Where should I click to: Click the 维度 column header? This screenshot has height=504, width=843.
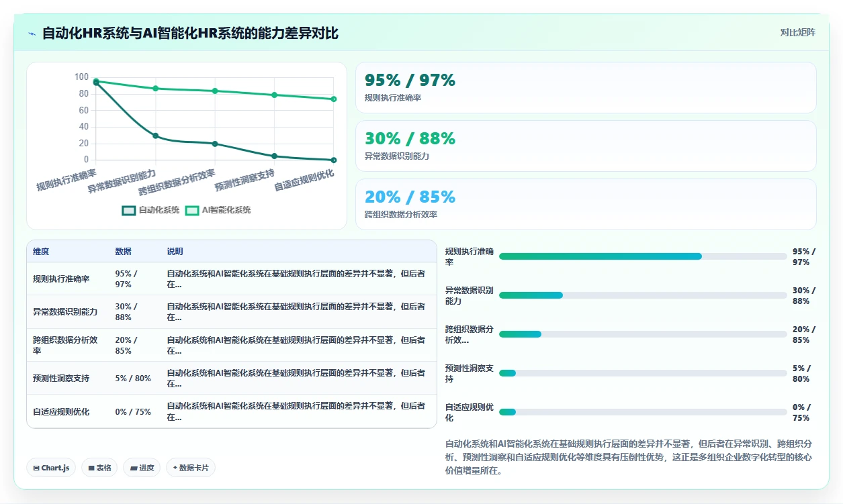pyautogui.click(x=41, y=252)
